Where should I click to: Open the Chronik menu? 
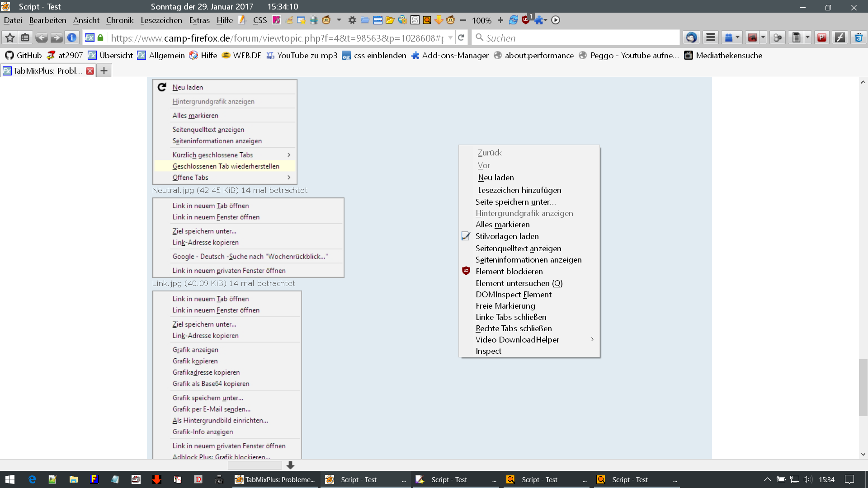click(120, 20)
